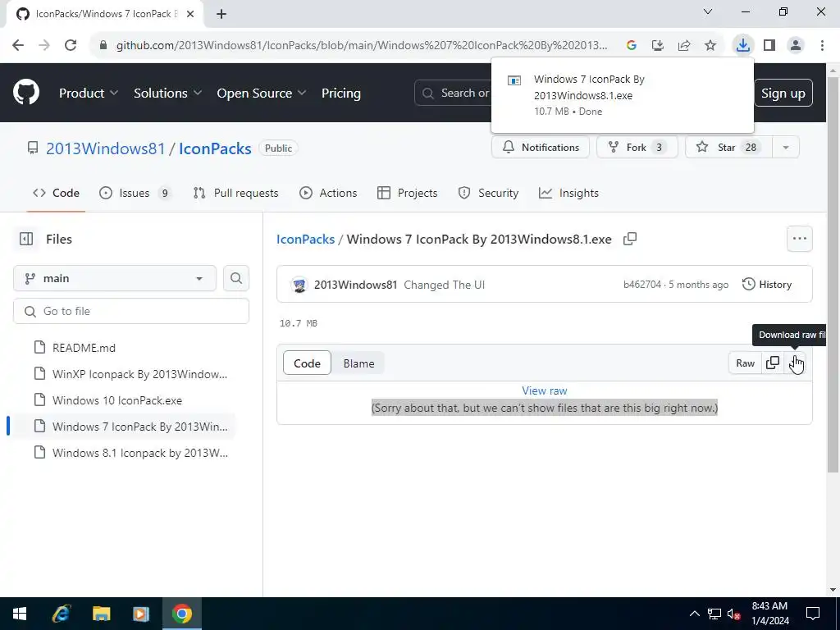Switch to Blame view

359,363
